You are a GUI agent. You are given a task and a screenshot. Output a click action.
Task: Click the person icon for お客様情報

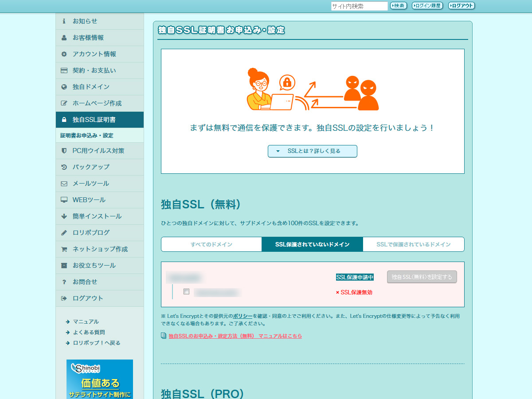point(64,38)
